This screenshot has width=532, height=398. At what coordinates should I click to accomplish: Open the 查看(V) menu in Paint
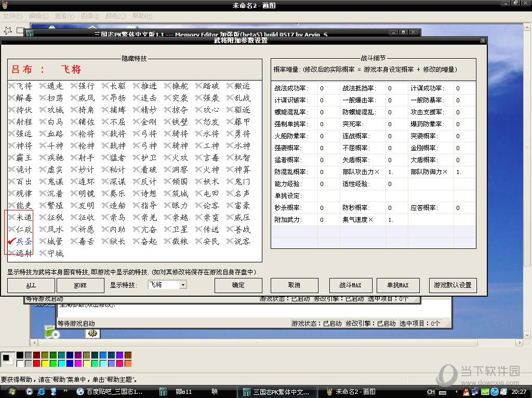click(x=64, y=16)
